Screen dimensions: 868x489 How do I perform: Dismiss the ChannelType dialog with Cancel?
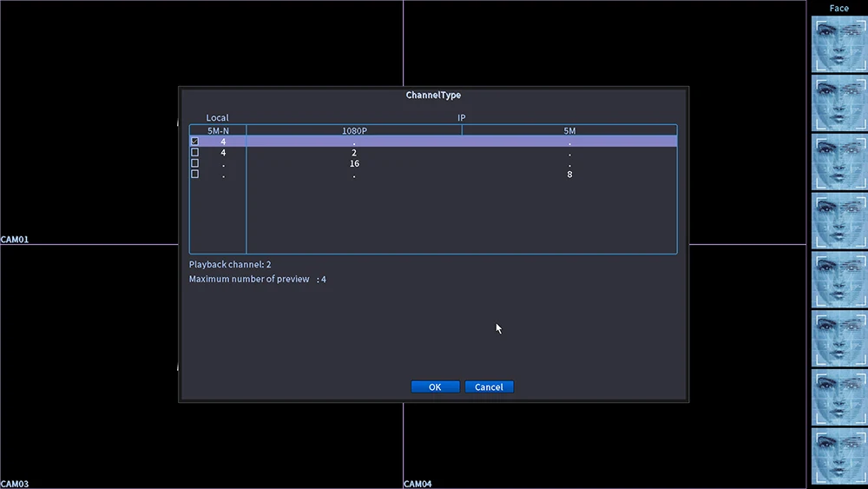click(x=489, y=387)
